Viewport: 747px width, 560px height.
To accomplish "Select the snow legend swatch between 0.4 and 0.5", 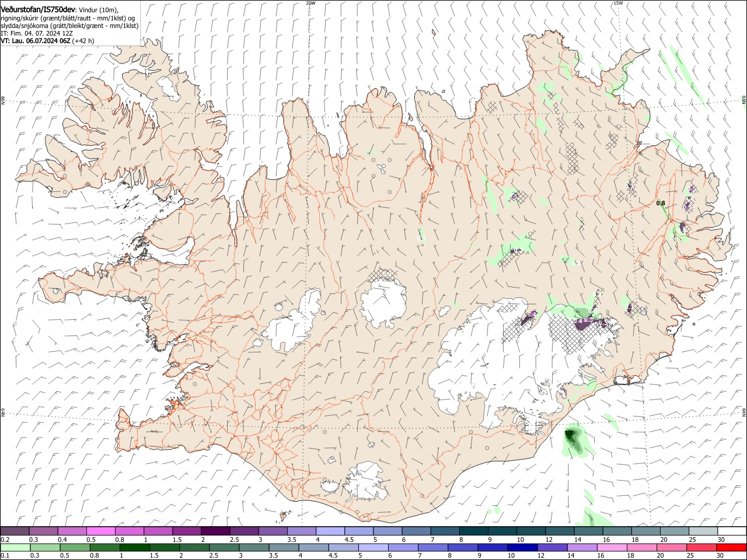I will (x=72, y=531).
